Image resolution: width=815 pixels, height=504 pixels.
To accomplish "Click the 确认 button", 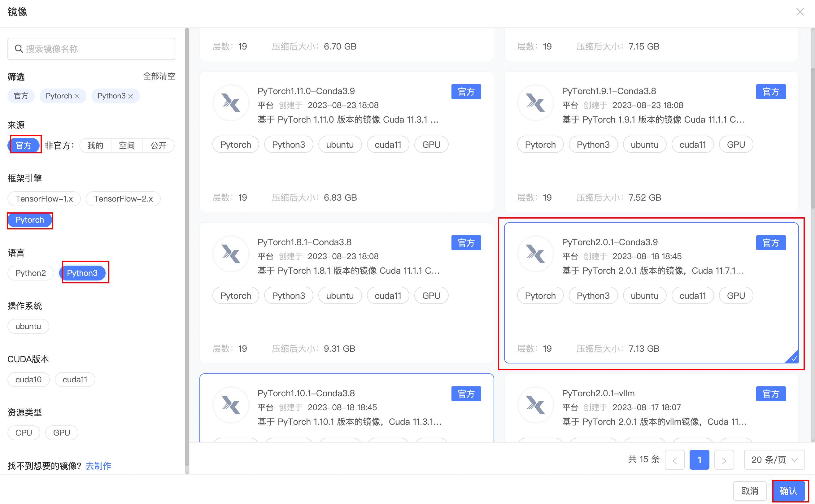I will [788, 491].
